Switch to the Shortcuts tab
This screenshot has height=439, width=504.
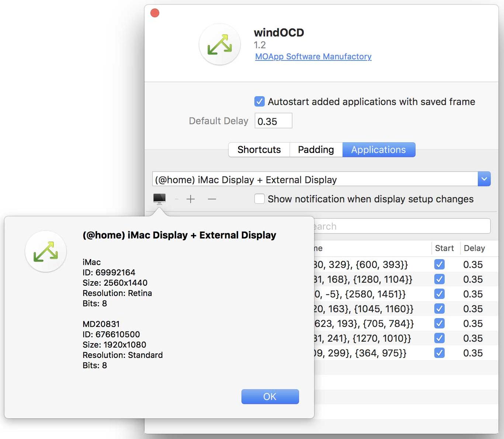point(259,150)
